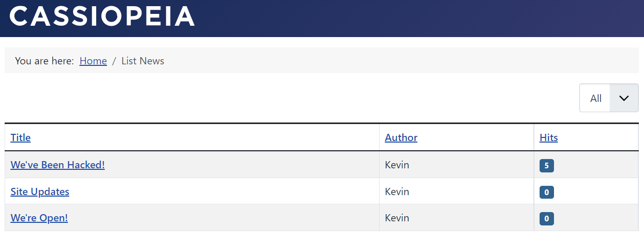Click the You are here label
This screenshot has height=245, width=644.
click(x=44, y=61)
